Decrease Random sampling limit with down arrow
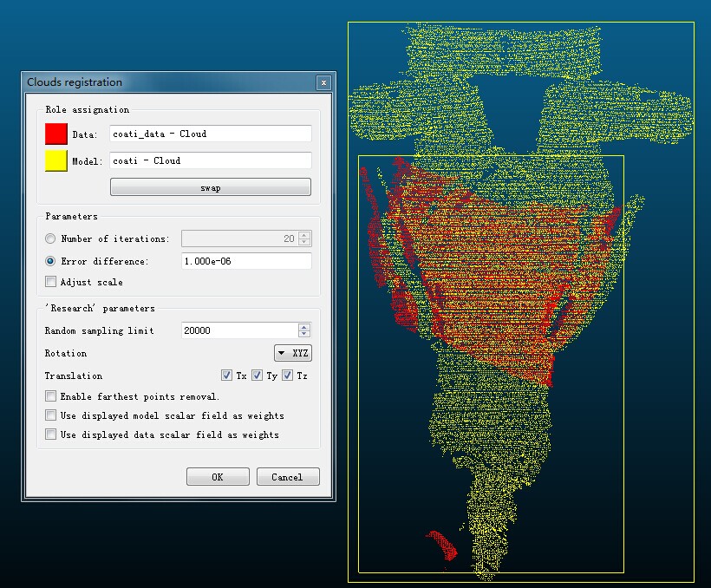 coord(303,334)
